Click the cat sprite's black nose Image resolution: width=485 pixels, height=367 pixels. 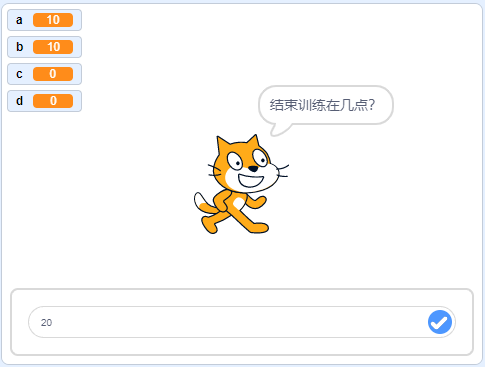tap(253, 169)
